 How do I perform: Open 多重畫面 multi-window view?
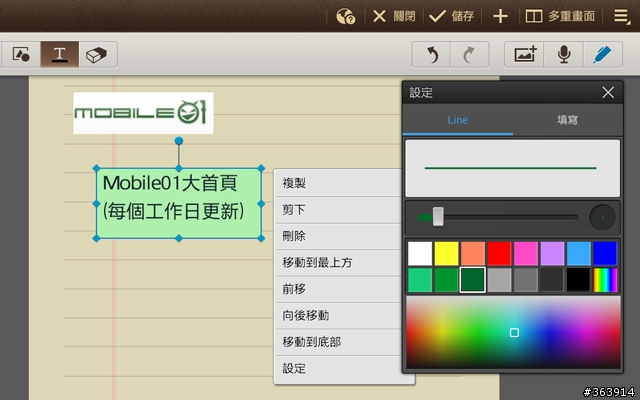pyautogui.click(x=560, y=16)
